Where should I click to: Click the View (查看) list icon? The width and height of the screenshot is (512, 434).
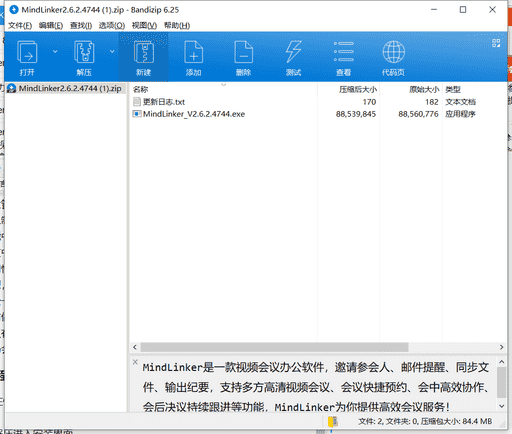click(344, 52)
